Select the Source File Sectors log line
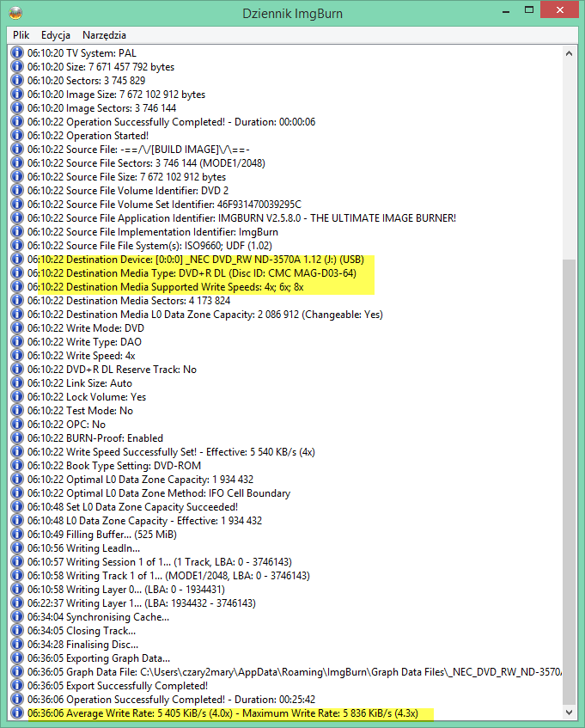This screenshot has width=585, height=728. tap(146, 163)
